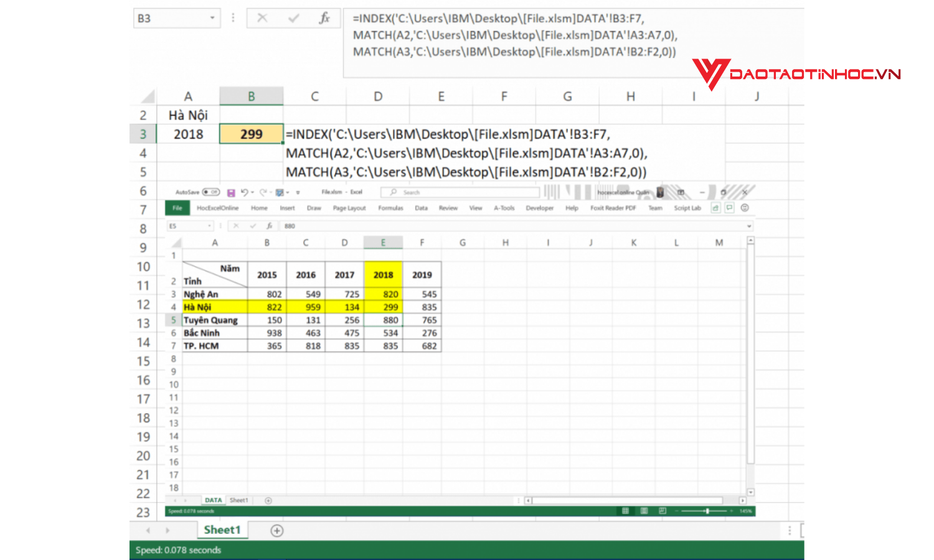Screen dimensions: 934x560
Task: Expand the B3 name box dropdown
Action: (212, 18)
